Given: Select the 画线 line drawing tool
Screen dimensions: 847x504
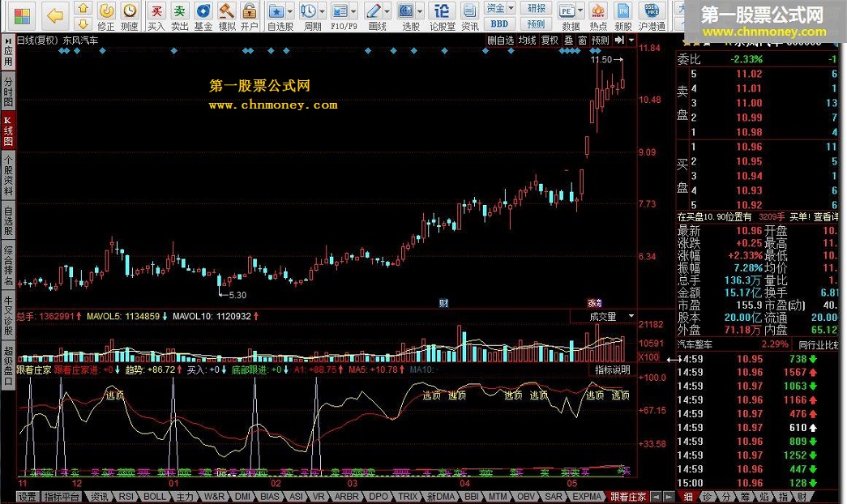Looking at the screenshot, I should coord(374,16).
